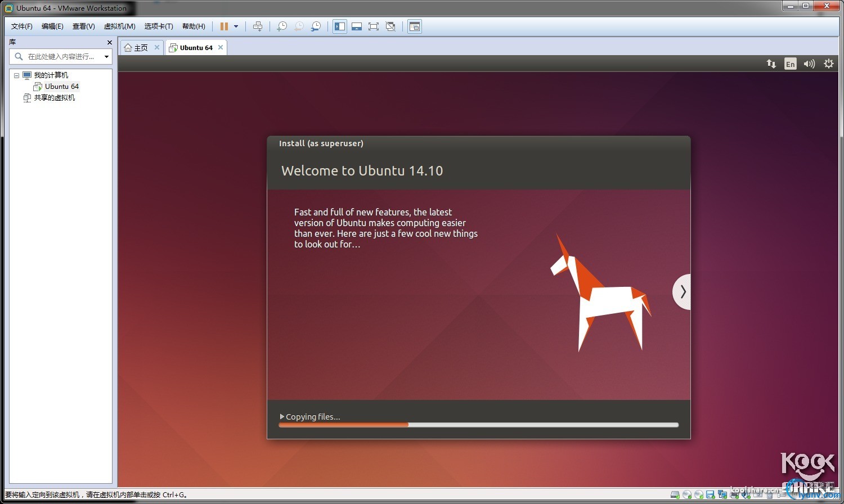Click the VM icon on Ubuntu 64 tab
844x504 pixels.
(x=173, y=48)
